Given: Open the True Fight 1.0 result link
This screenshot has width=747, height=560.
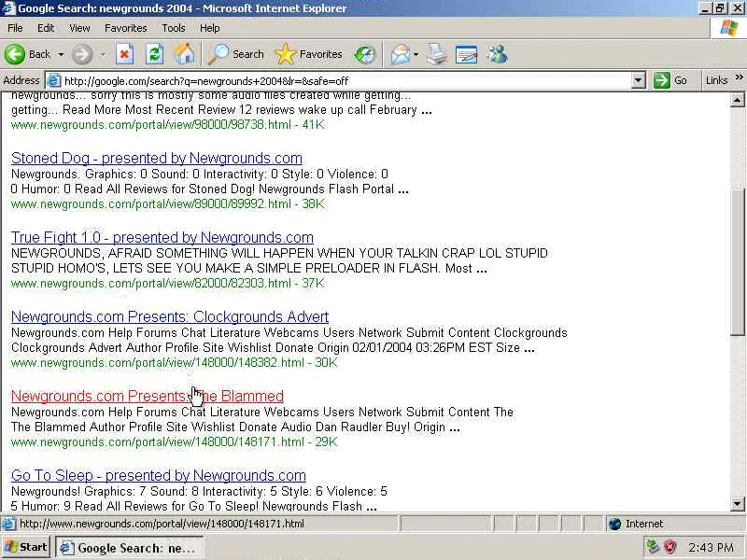Looking at the screenshot, I should click(x=162, y=238).
